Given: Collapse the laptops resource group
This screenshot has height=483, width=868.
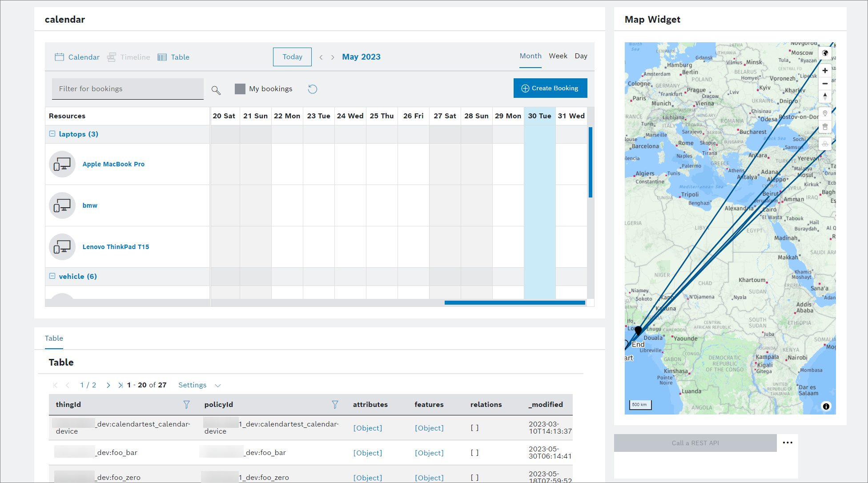Looking at the screenshot, I should pos(52,134).
